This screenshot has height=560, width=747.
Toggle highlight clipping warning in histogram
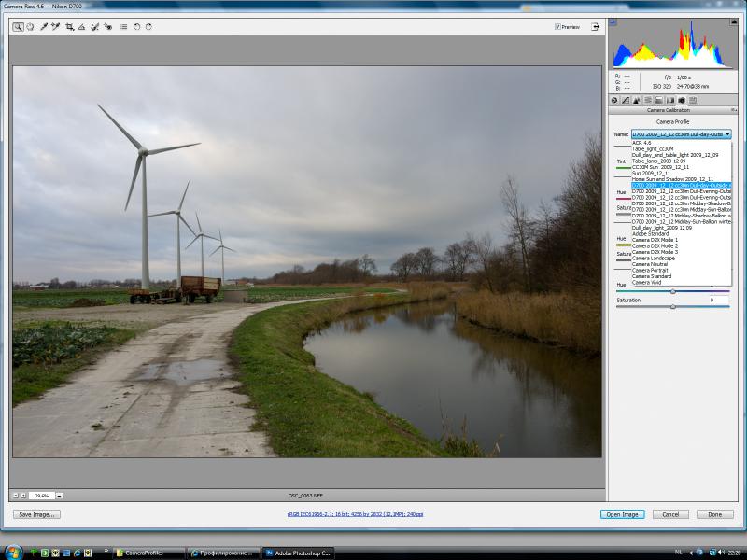coord(733,21)
